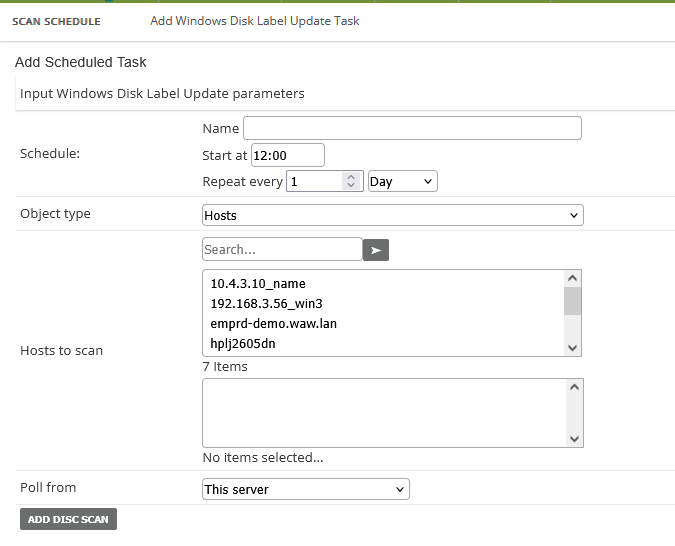The height and width of the screenshot is (546, 675).
Task: Increase the Repeat every value with up arrow
Action: point(350,177)
